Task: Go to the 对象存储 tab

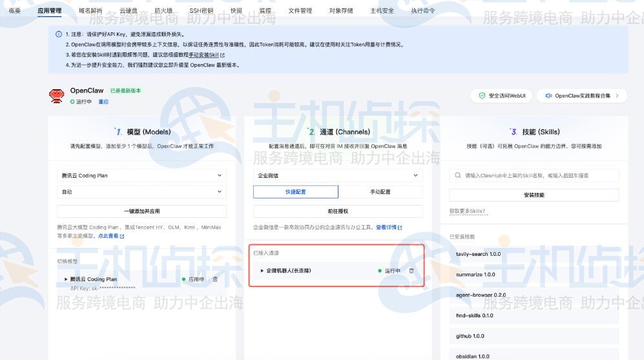Action: pos(341,11)
